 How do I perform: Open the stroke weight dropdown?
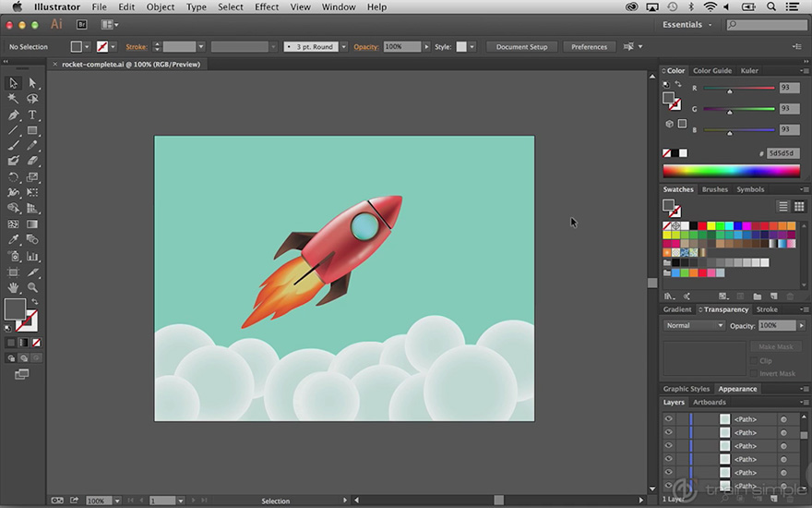pyautogui.click(x=201, y=47)
